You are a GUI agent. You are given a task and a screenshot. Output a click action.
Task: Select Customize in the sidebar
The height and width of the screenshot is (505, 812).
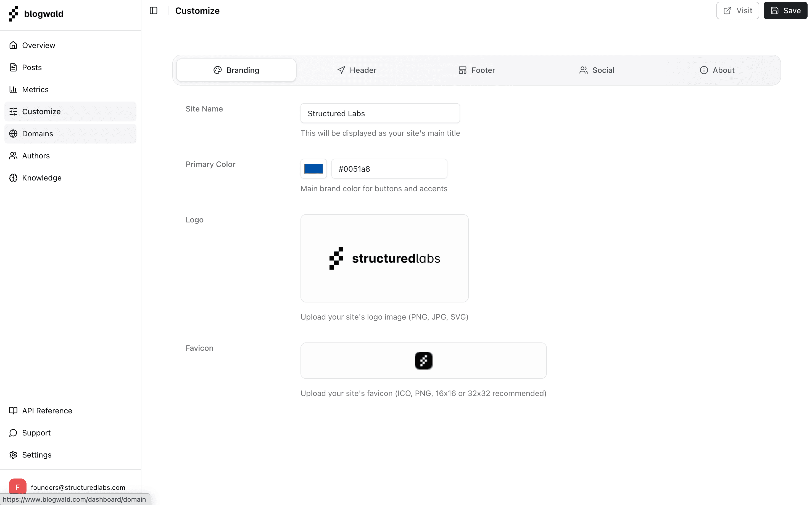pyautogui.click(x=70, y=111)
